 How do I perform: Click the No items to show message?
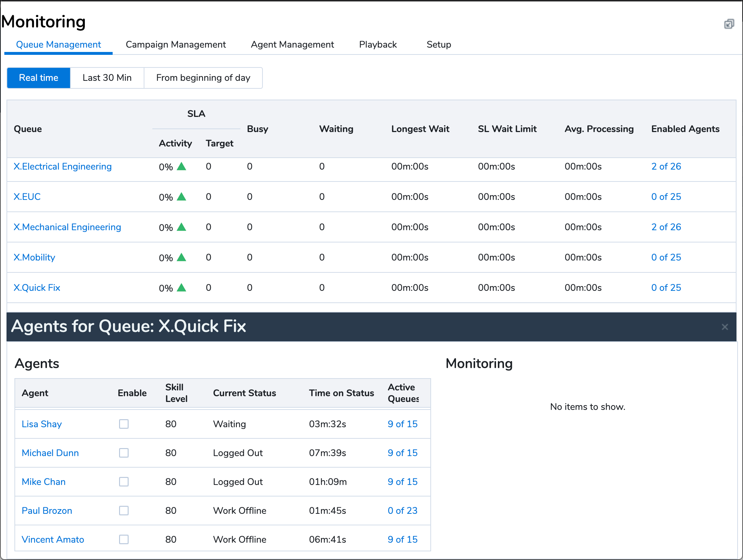tap(588, 407)
